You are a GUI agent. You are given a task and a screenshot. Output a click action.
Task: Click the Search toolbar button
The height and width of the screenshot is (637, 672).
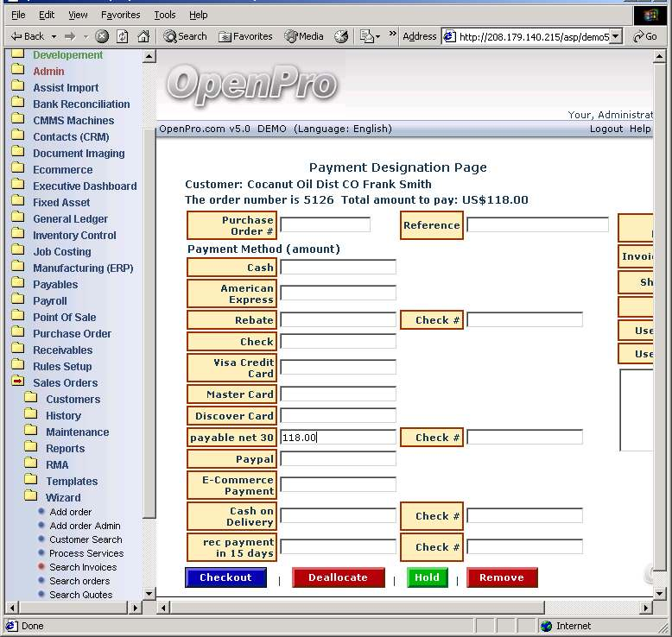[x=185, y=36]
